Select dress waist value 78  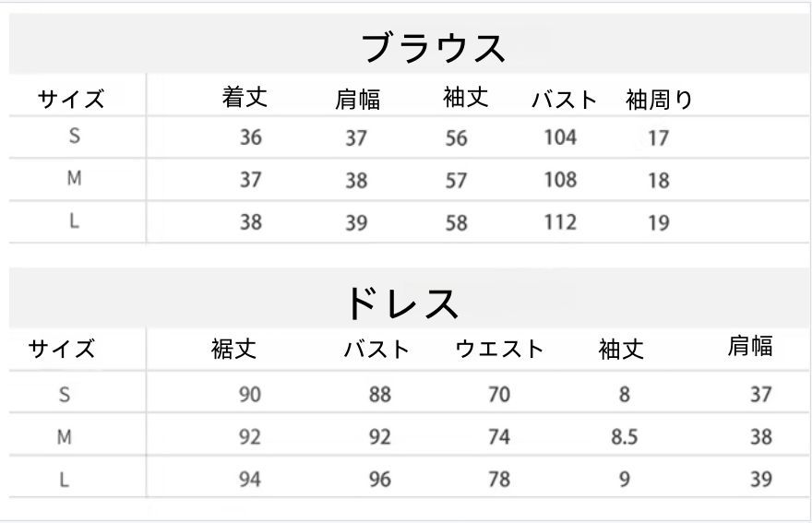coord(499,480)
